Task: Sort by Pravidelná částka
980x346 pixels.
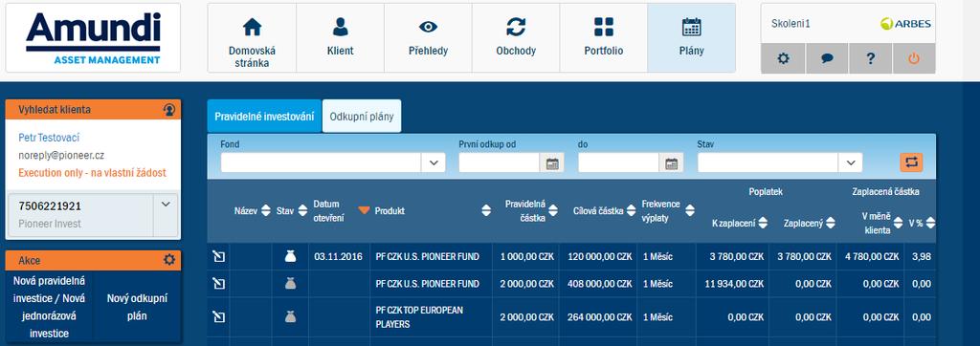Action: 554,210
